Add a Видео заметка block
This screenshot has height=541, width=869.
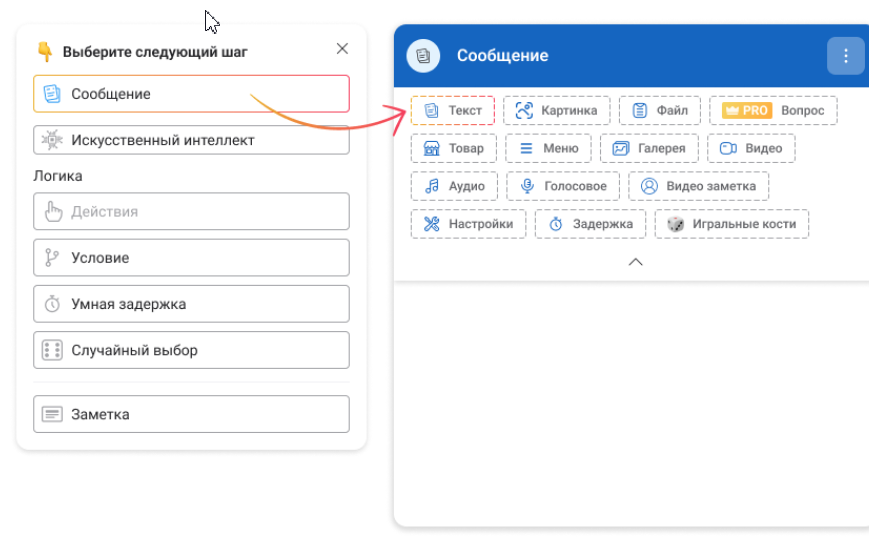(698, 186)
